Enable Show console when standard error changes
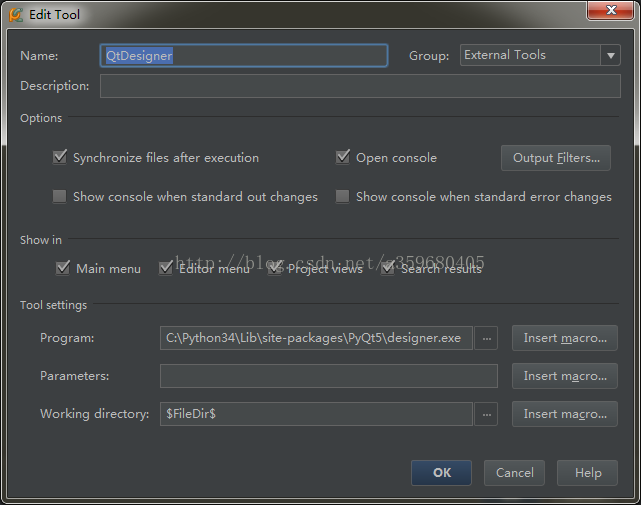Screen dimensions: 641x505 pos(343,197)
